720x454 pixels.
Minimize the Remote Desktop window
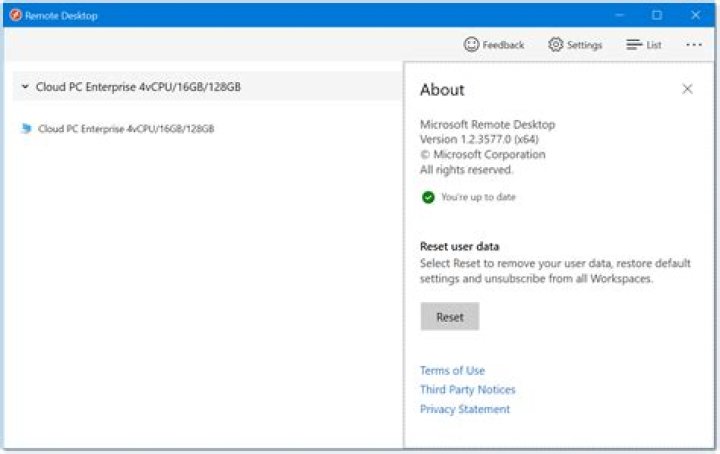pos(619,15)
